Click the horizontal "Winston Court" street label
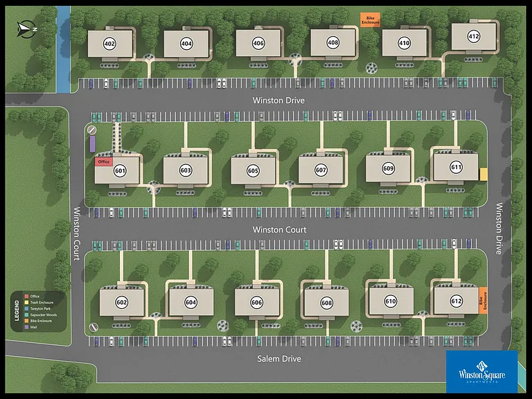Screen dimensions: 532x399 (279, 230)
